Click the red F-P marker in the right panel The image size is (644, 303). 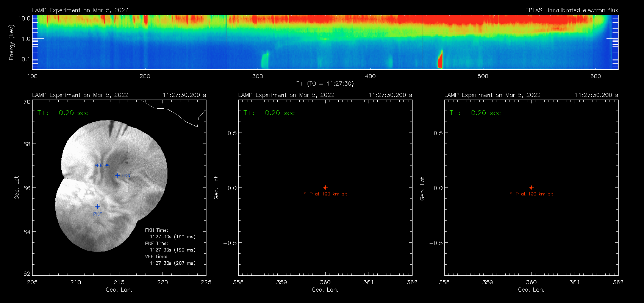[531, 187]
